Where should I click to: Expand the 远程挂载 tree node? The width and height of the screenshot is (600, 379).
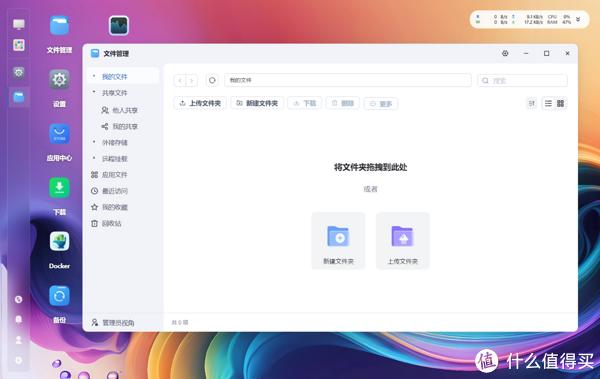tap(94, 158)
